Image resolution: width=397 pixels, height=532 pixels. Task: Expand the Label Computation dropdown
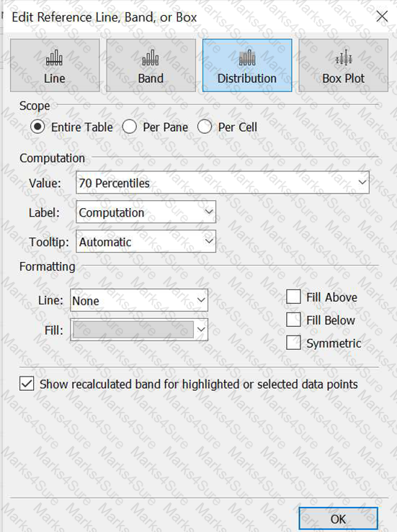point(146,212)
